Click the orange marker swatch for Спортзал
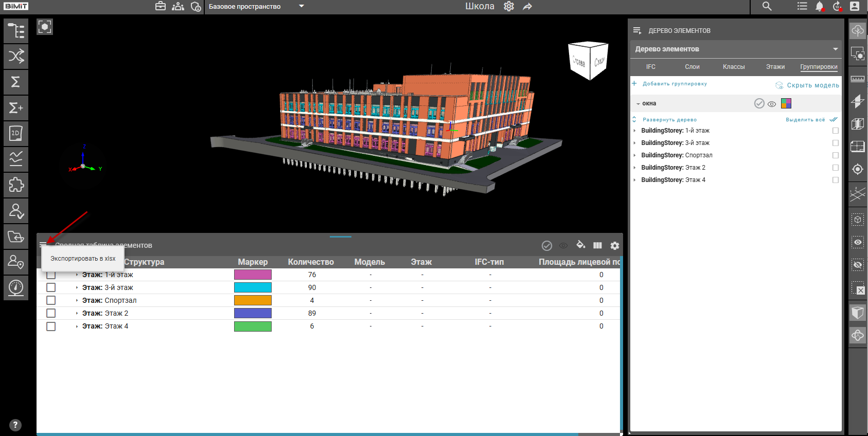The image size is (868, 436). tap(253, 300)
